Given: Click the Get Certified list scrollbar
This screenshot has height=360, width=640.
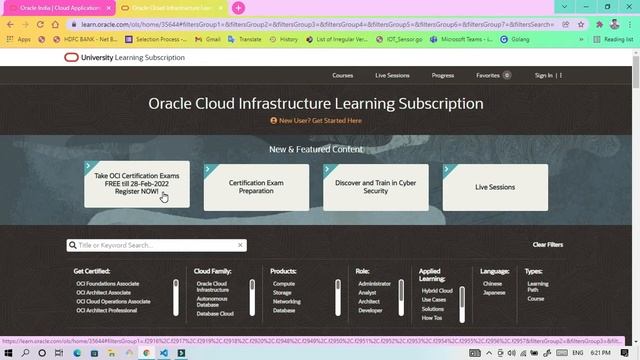Looking at the screenshot, I should pos(176,298).
